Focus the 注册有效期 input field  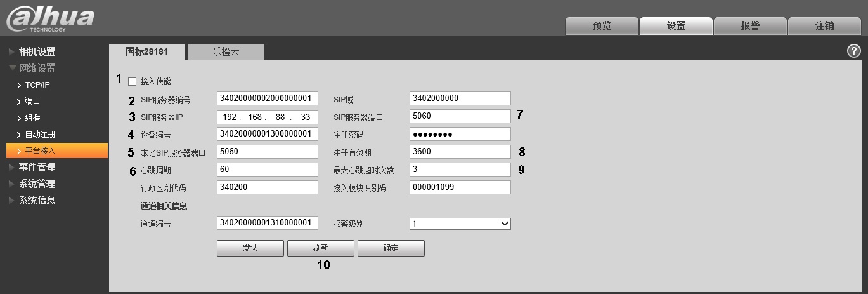click(460, 152)
